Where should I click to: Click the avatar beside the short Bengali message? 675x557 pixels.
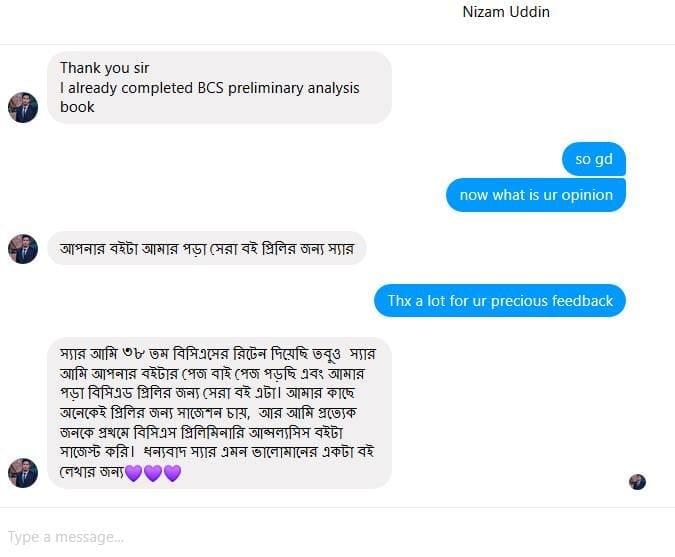click(23, 249)
